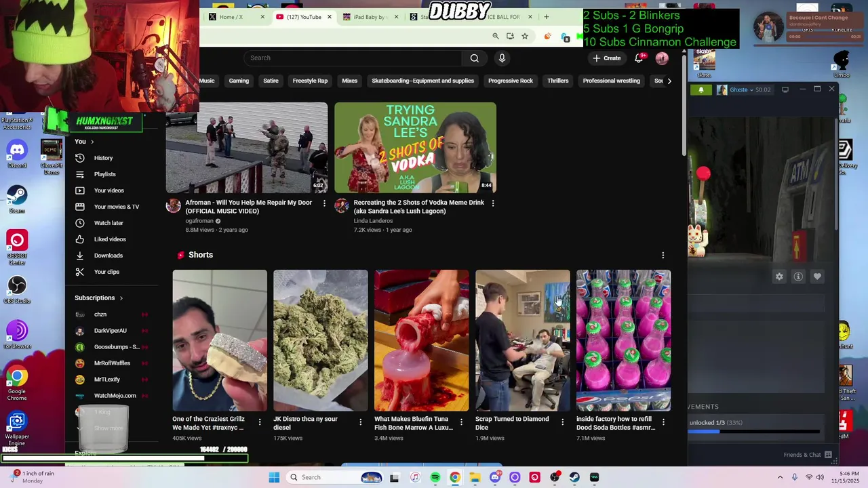
Task: Select the (127) YouTube tab
Action: click(x=304, y=17)
